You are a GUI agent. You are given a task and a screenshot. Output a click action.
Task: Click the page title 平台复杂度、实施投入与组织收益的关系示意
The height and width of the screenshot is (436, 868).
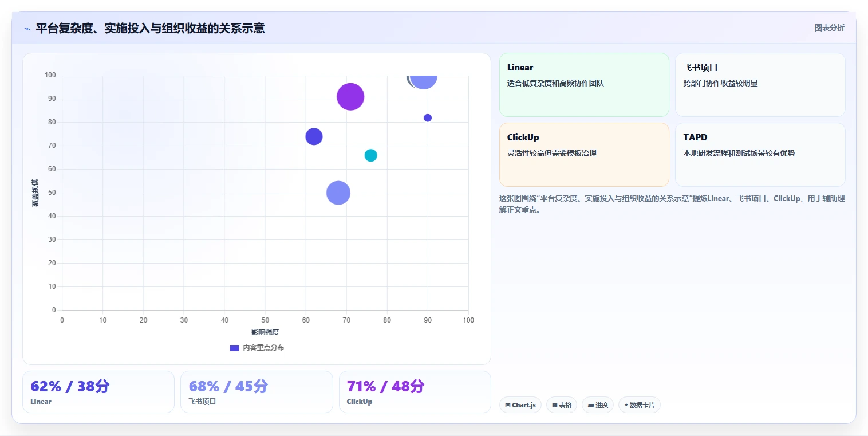150,28
